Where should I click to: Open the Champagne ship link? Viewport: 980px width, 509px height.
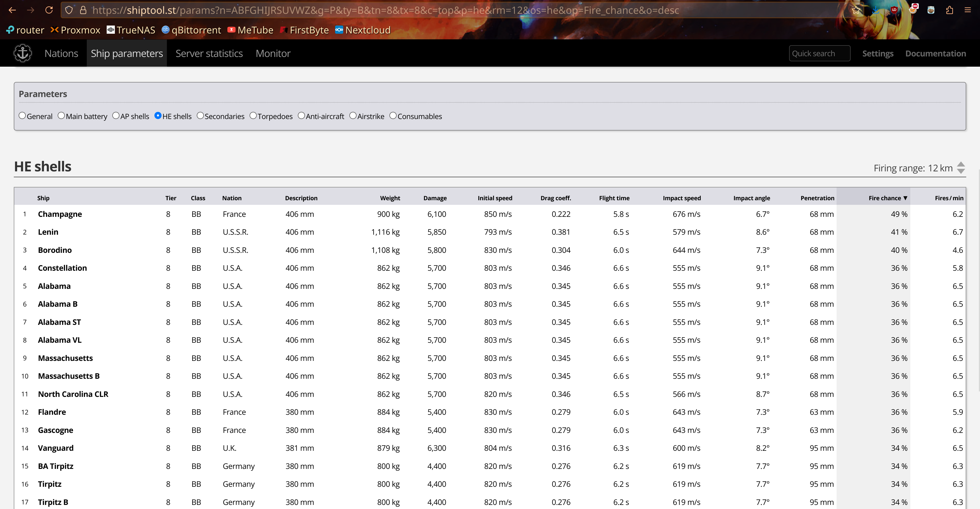[60, 214]
